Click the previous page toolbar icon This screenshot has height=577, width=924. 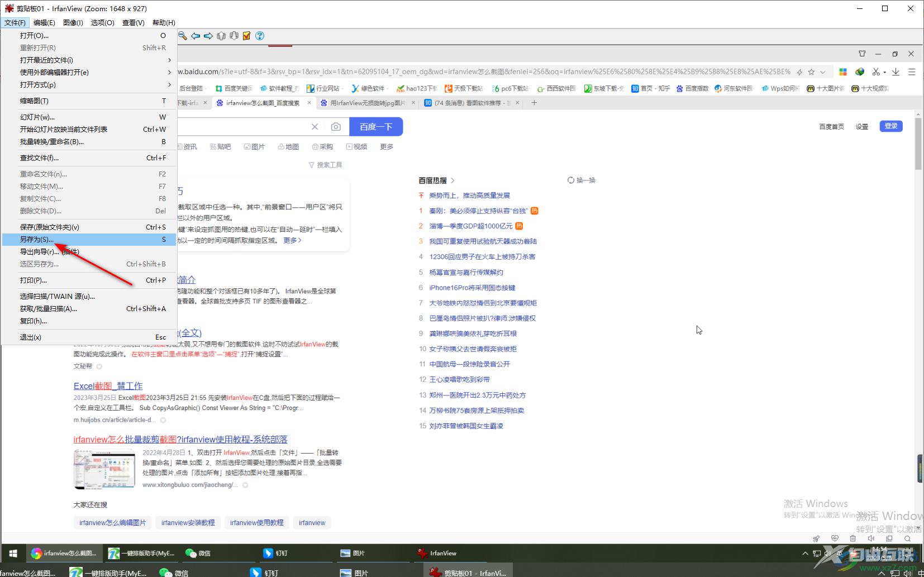coord(221,36)
